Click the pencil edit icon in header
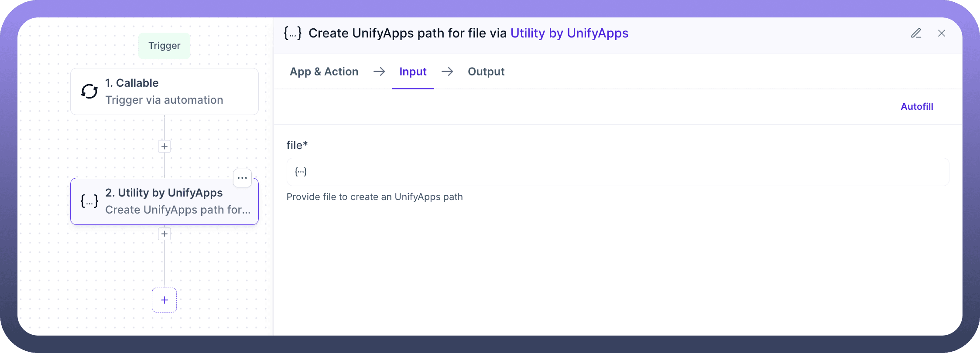The height and width of the screenshot is (353, 980). (x=916, y=33)
